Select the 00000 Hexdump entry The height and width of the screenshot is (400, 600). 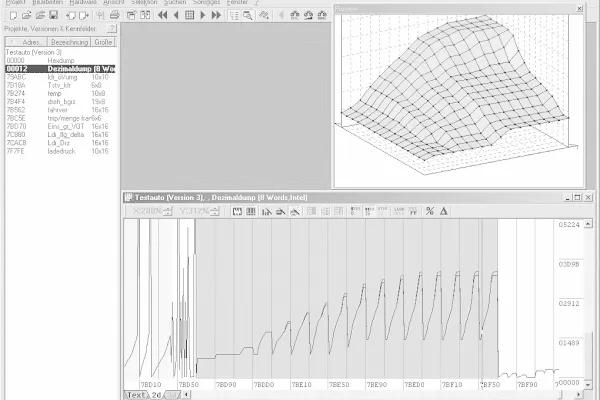pyautogui.click(x=60, y=60)
